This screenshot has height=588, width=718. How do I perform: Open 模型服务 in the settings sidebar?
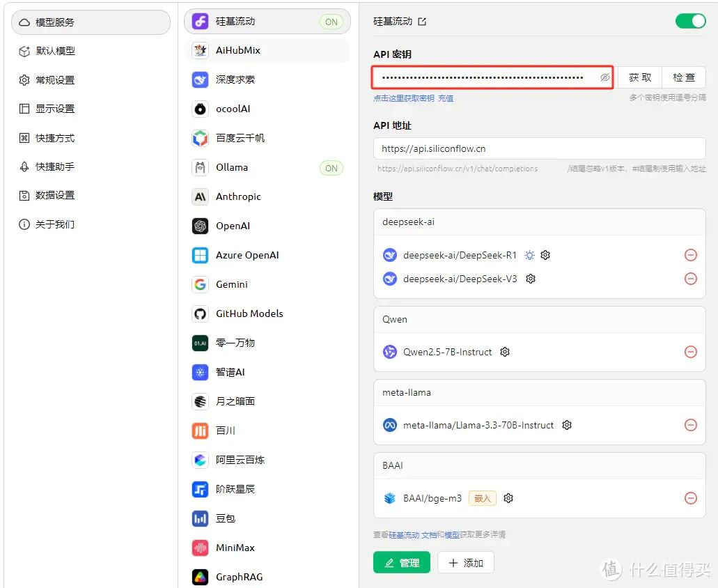pyautogui.click(x=91, y=22)
